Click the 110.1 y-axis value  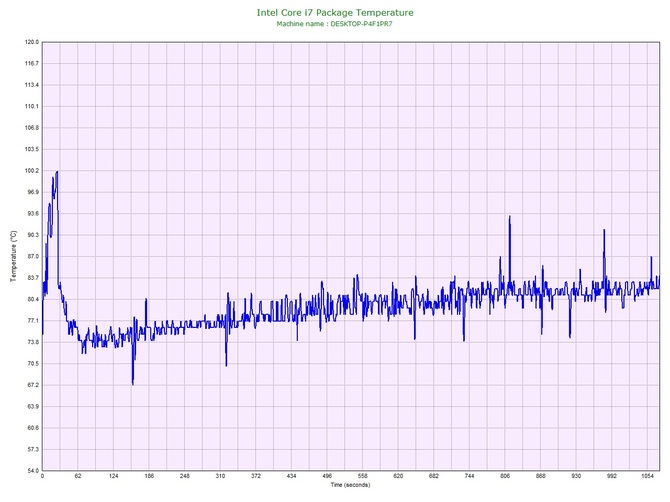pyautogui.click(x=32, y=106)
